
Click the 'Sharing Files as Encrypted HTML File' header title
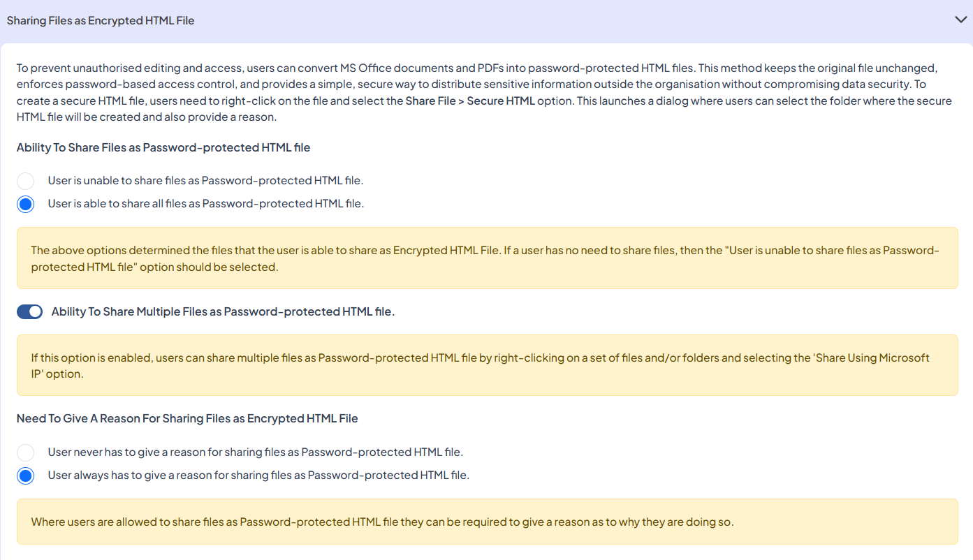click(x=101, y=21)
